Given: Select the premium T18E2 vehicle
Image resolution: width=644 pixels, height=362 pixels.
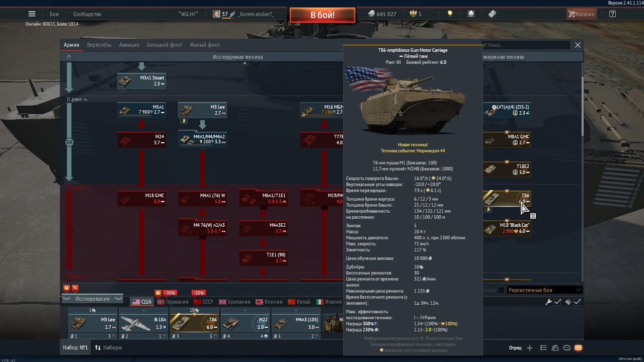Looking at the screenshot, I should click(507, 169).
